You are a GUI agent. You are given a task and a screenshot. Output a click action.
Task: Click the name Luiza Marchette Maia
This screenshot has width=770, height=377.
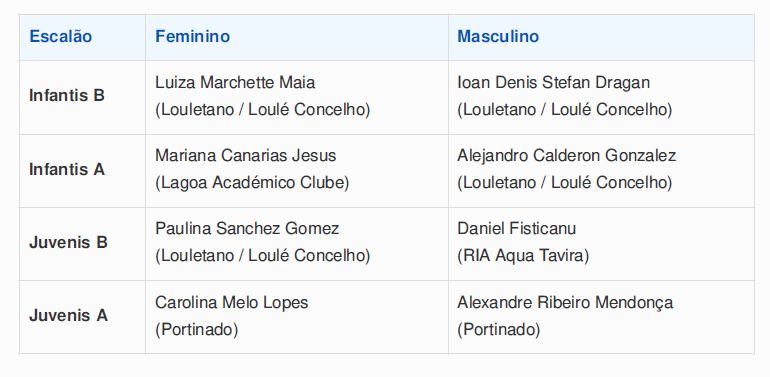(235, 82)
